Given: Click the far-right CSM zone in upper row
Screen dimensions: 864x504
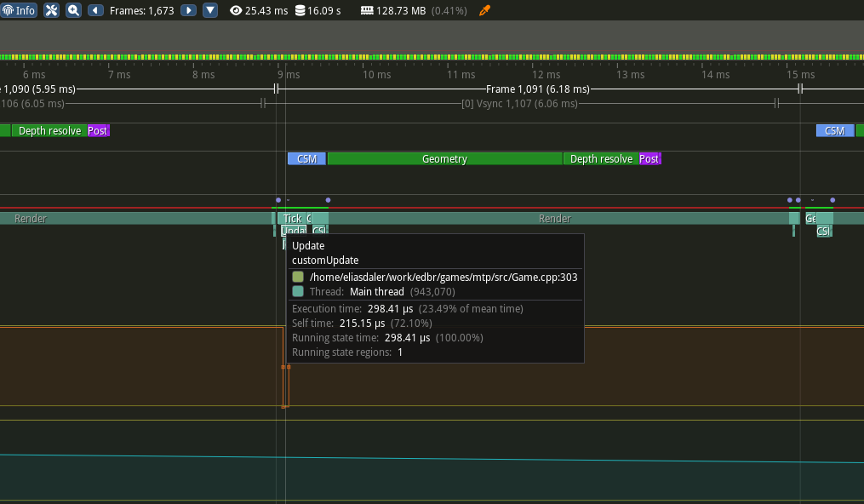Looking at the screenshot, I should [x=834, y=131].
